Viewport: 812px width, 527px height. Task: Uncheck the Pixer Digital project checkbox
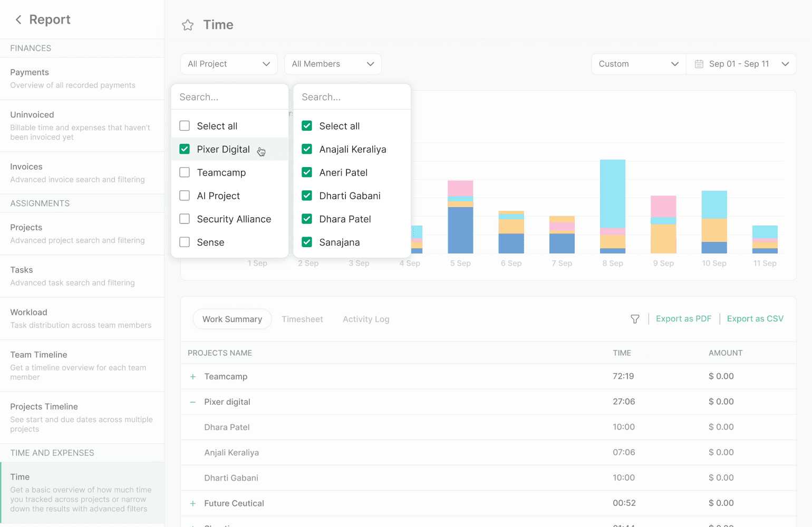click(185, 149)
